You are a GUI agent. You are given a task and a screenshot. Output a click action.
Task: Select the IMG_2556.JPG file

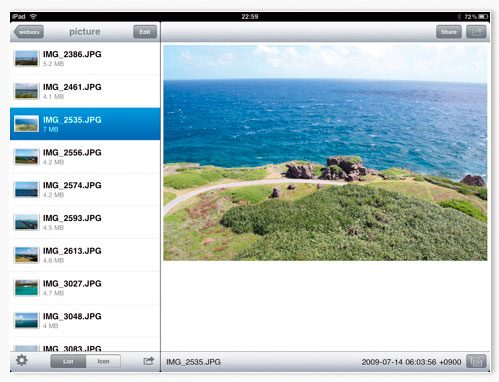coord(85,157)
